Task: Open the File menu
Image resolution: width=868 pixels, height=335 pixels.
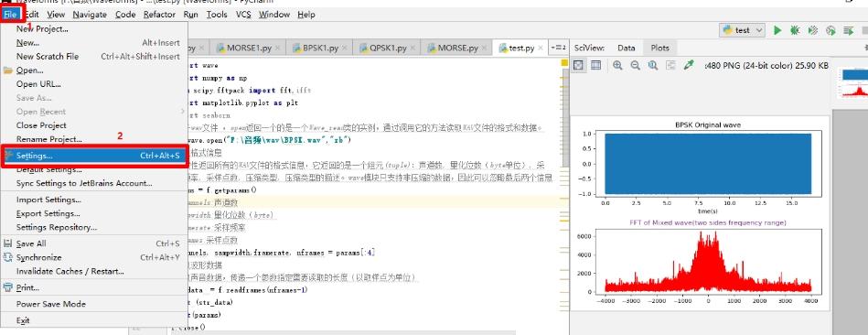Action: pos(10,15)
